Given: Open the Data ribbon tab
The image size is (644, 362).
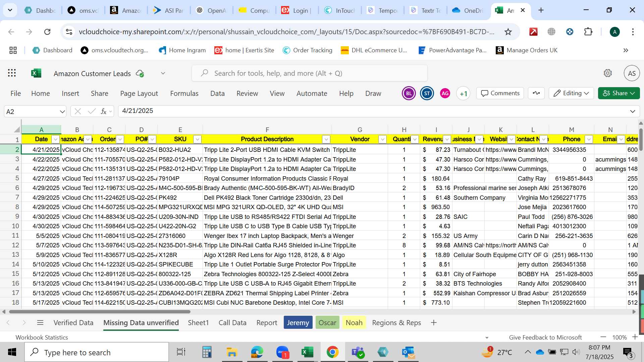Looking at the screenshot, I should 217,94.
